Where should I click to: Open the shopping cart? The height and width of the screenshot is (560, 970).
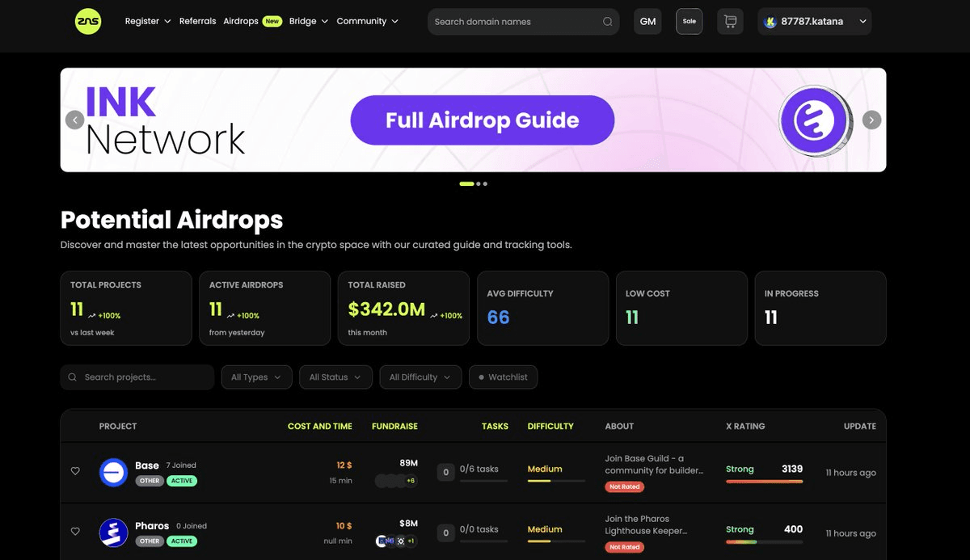click(x=730, y=22)
